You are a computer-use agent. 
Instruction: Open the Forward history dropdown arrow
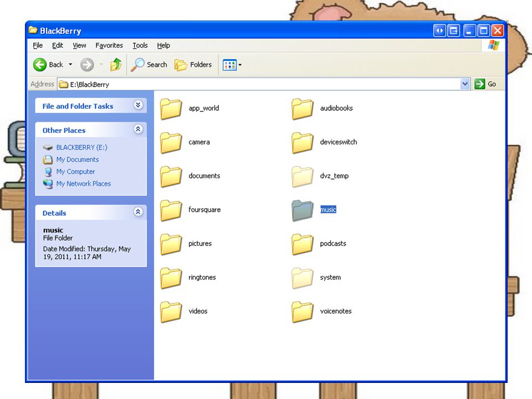[101, 64]
